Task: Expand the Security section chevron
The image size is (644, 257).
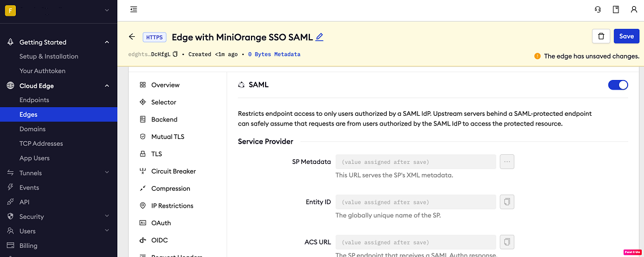Action: pyautogui.click(x=107, y=216)
